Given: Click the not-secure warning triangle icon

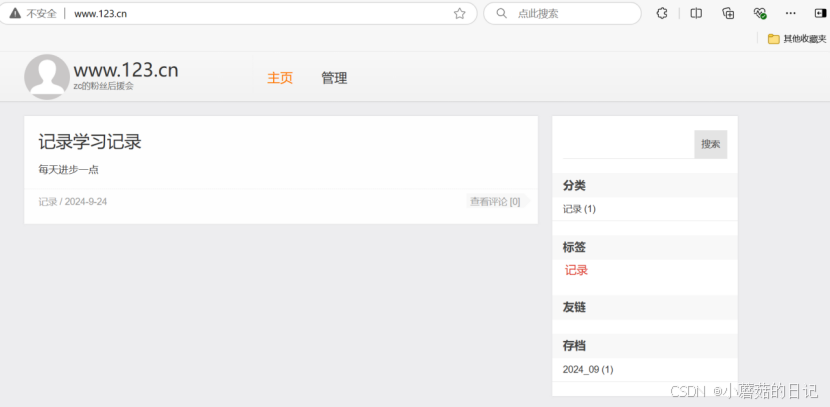Looking at the screenshot, I should pos(15,13).
